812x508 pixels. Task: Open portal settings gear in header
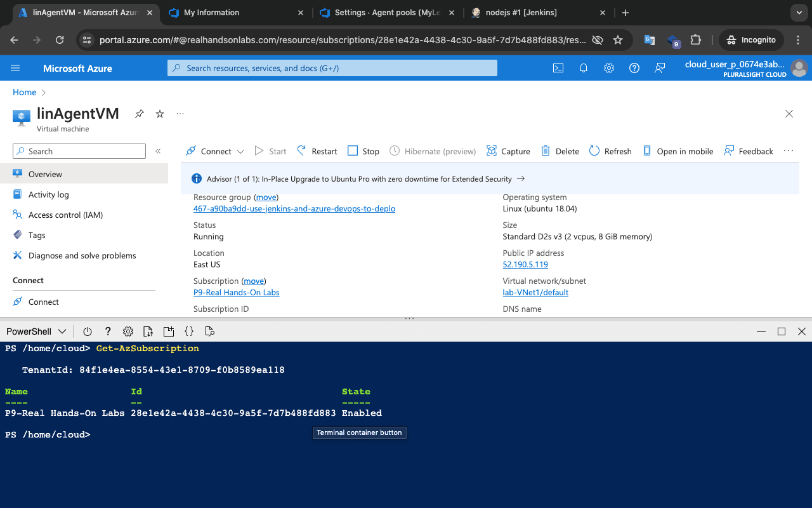click(x=609, y=68)
